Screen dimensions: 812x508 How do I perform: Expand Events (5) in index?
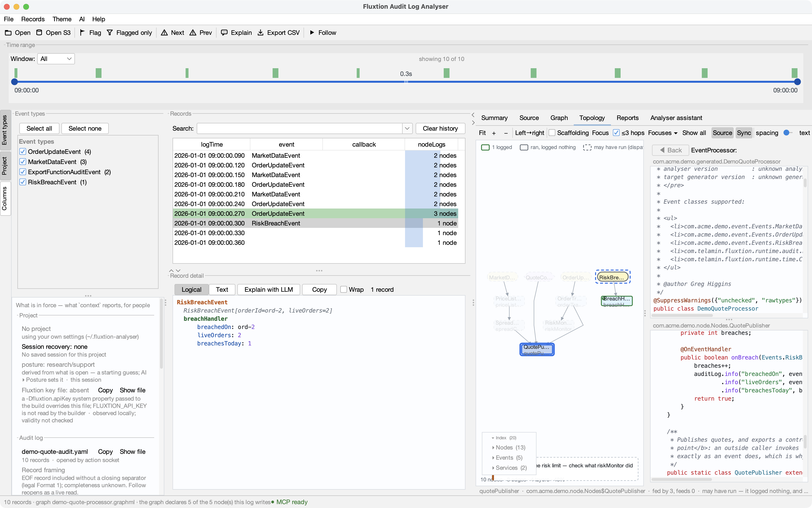point(493,458)
